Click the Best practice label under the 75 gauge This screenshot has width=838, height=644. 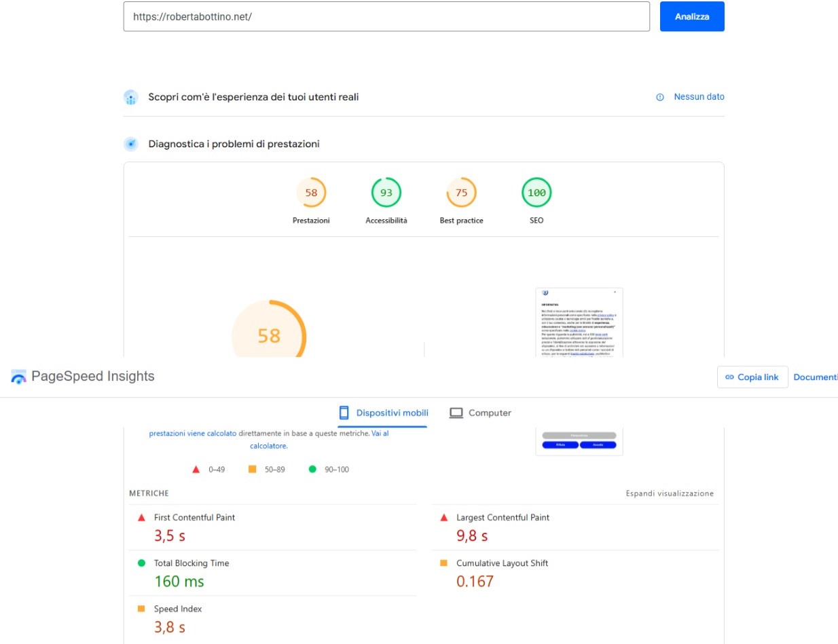[461, 221]
